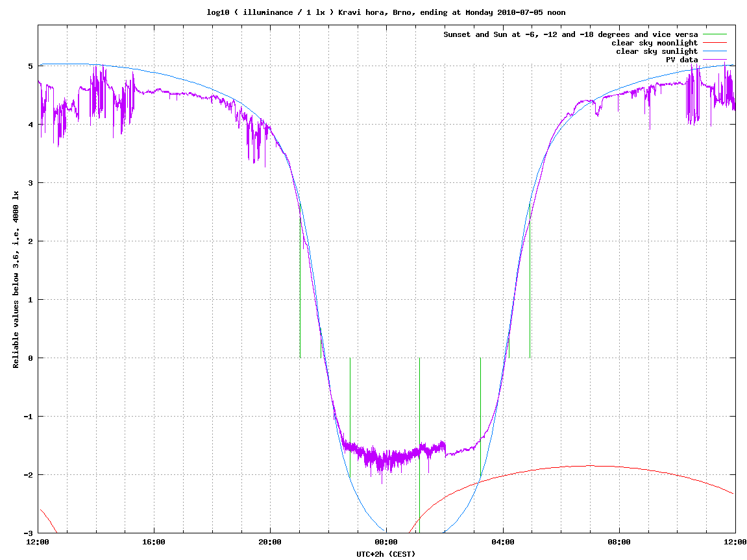This screenshot has height=560, width=747.
Task: Click the y-axis tick label -1
Action: point(29,417)
